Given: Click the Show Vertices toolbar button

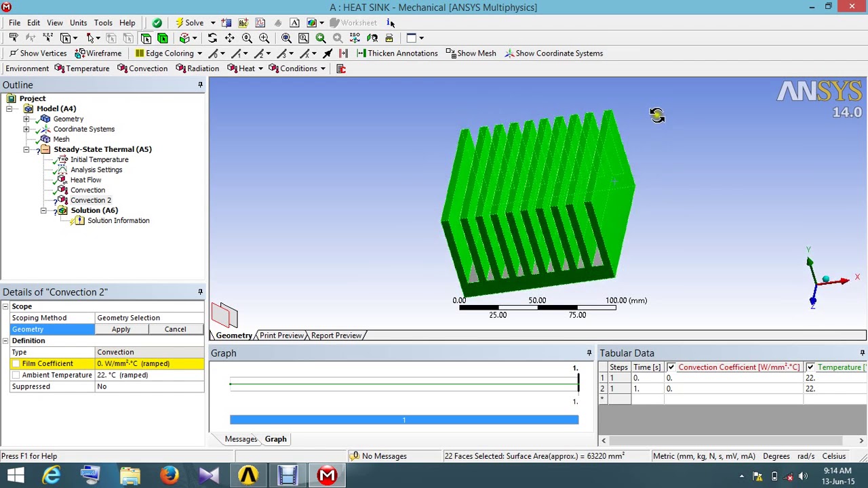Looking at the screenshot, I should 38,54.
